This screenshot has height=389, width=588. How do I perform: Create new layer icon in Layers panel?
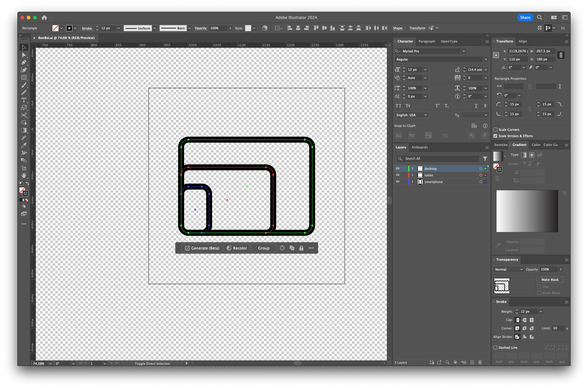click(472, 362)
